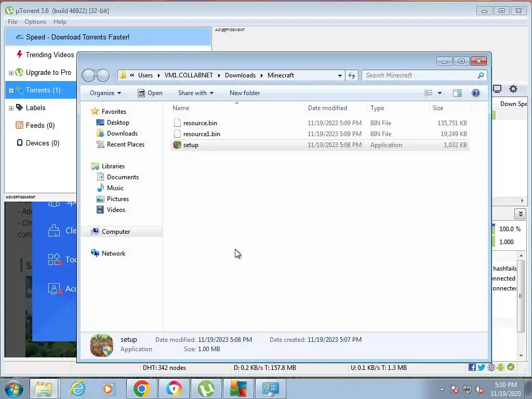
Task: Click the Explorer Back navigation button
Action: point(88,75)
